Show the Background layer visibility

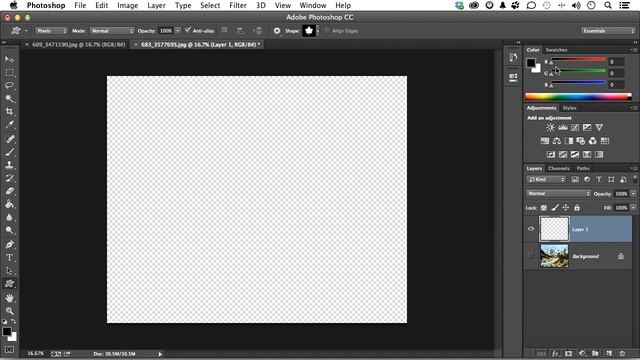(x=531, y=256)
